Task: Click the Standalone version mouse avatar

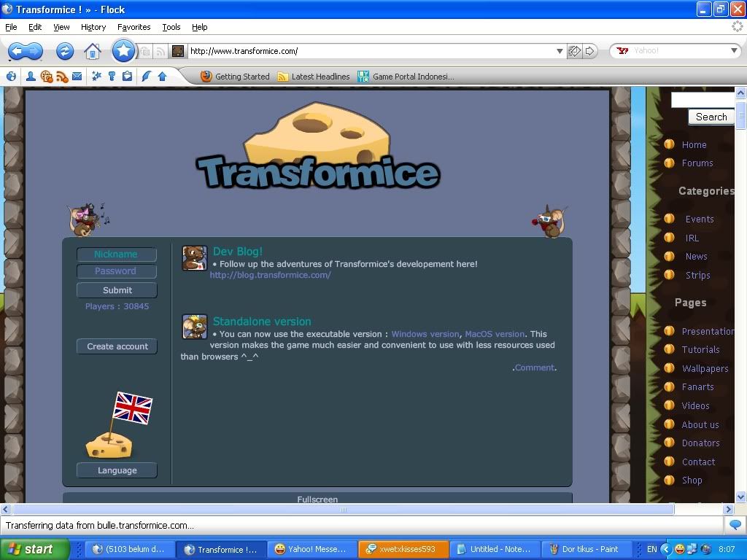Action: click(194, 327)
